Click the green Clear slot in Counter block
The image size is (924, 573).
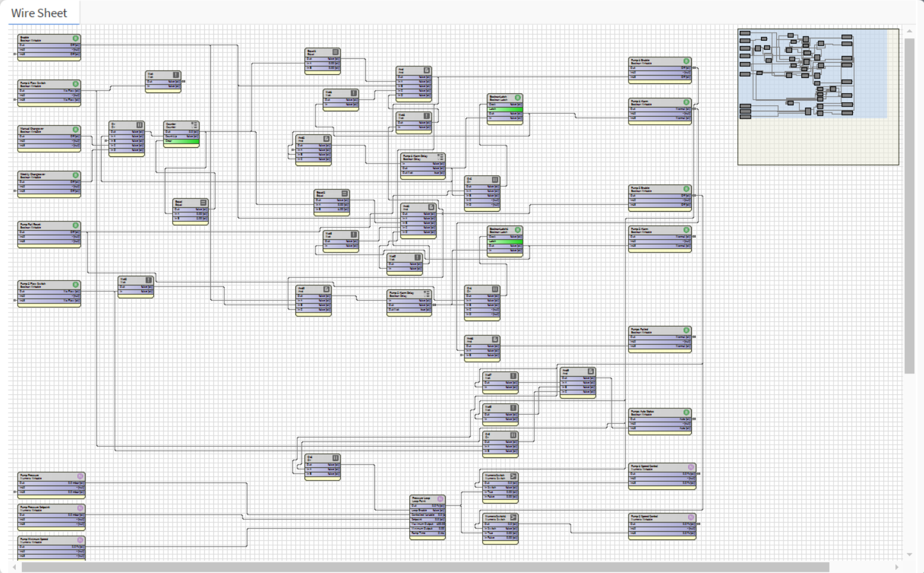click(x=181, y=141)
